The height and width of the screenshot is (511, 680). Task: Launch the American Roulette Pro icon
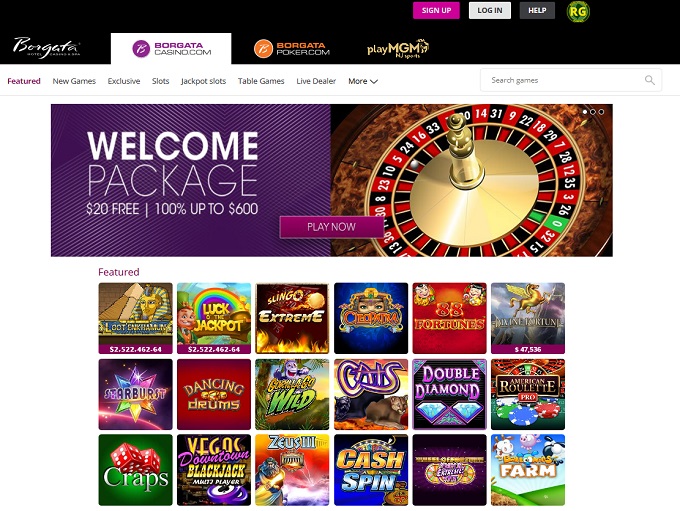coord(528,394)
